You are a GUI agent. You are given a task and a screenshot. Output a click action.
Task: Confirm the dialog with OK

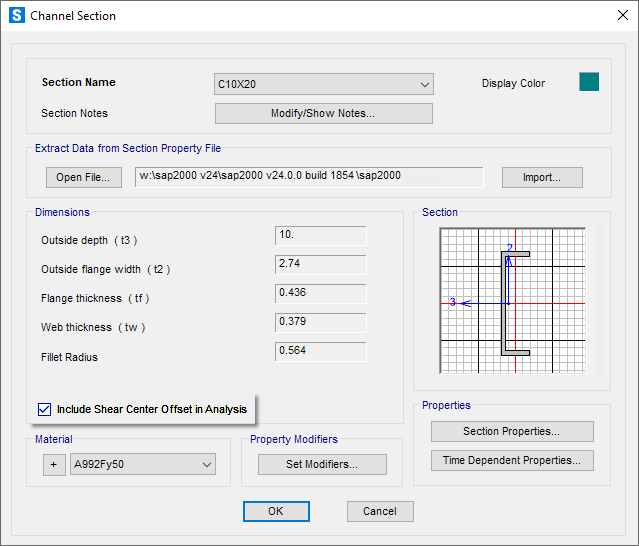click(276, 511)
